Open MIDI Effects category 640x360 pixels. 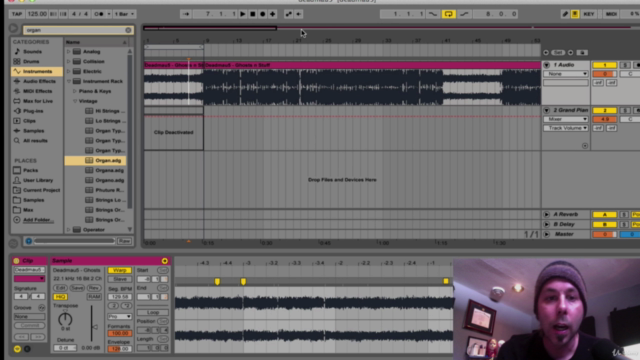[x=38, y=91]
